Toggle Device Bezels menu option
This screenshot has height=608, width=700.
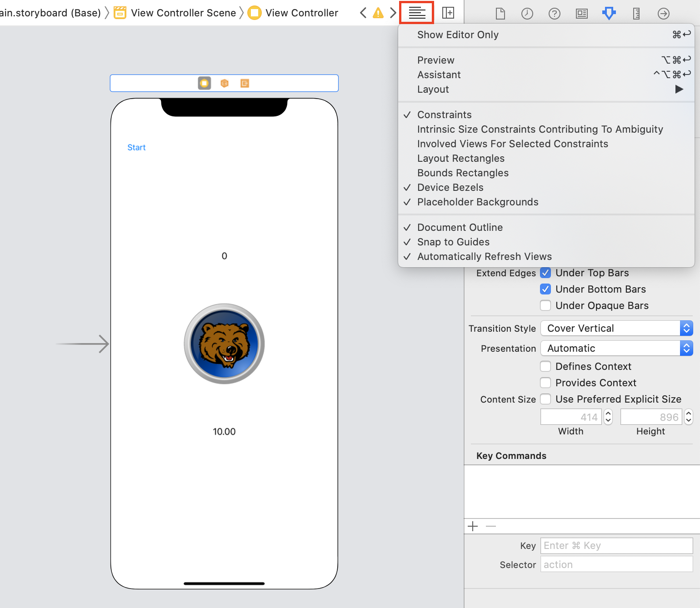[x=546, y=187]
